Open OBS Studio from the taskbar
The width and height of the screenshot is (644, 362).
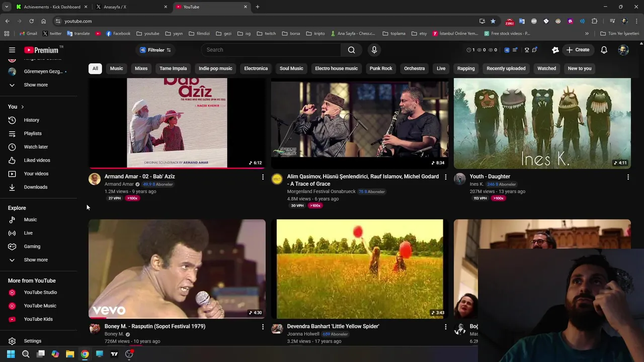point(129,354)
